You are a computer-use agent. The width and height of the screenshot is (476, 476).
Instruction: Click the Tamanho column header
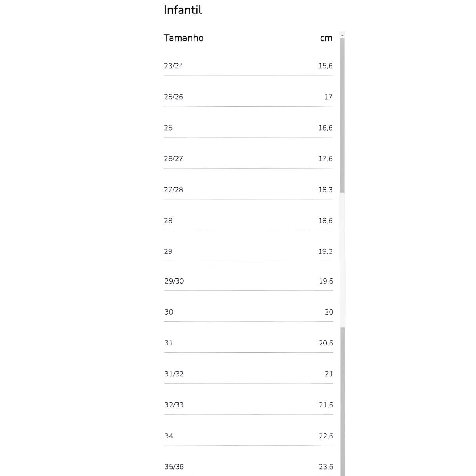184,38
